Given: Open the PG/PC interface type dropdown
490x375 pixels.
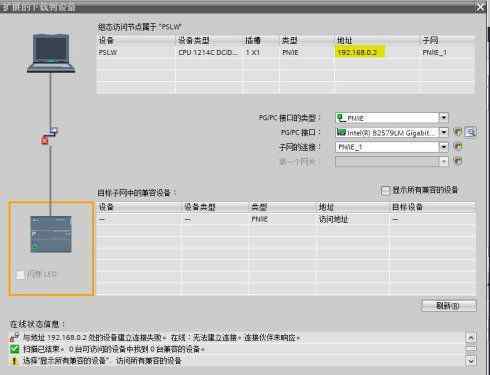Looking at the screenshot, I should 444,118.
